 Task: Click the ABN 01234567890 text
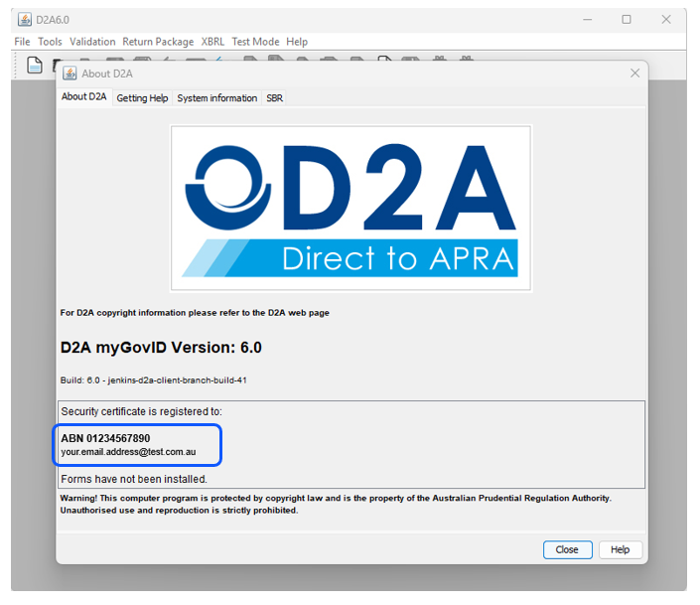click(106, 438)
